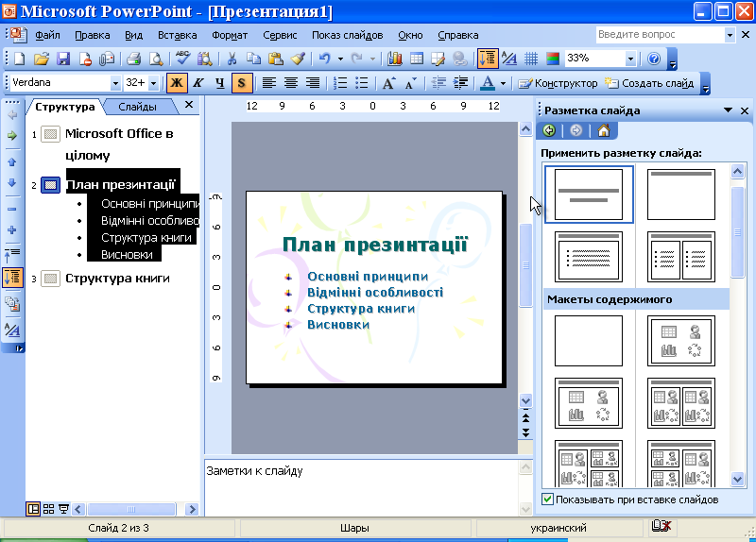Paste from clipboard icon
The image size is (756, 542).
(x=276, y=59)
